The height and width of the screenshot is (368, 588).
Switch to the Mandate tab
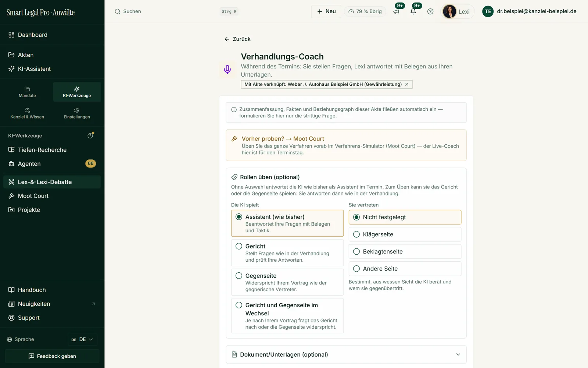[x=27, y=92]
